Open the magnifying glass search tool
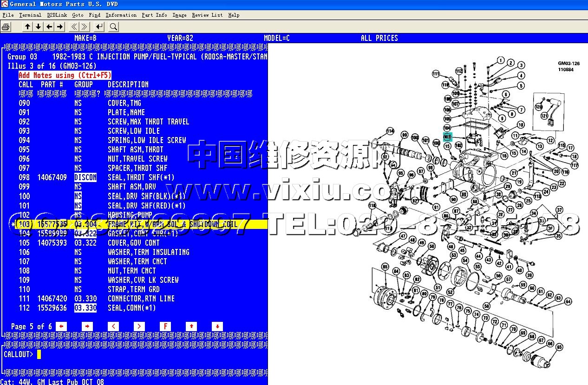 coord(113,27)
